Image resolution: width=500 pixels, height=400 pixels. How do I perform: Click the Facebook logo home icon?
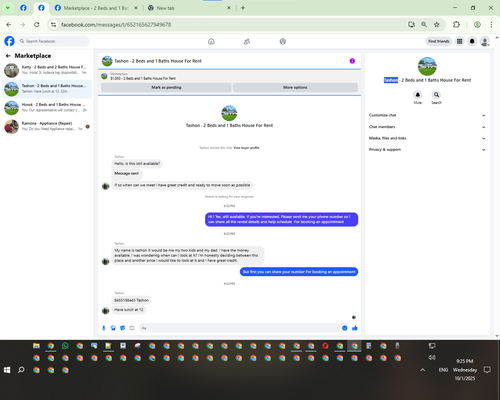[x=9, y=41]
